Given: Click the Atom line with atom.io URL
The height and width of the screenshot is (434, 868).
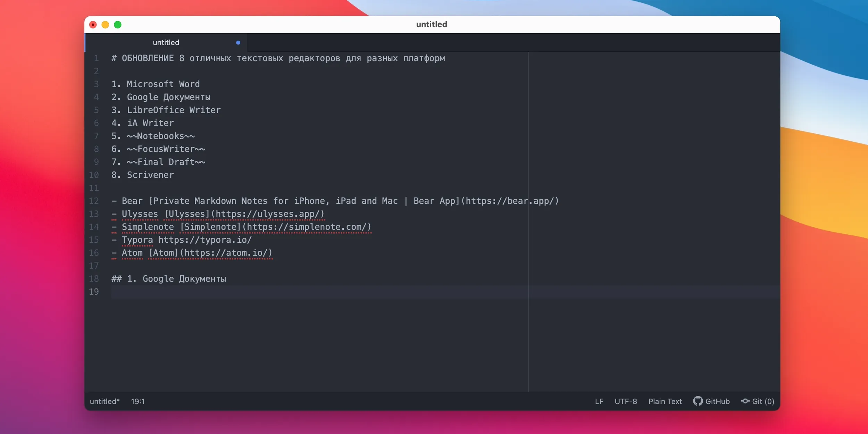Looking at the screenshot, I should pos(192,253).
